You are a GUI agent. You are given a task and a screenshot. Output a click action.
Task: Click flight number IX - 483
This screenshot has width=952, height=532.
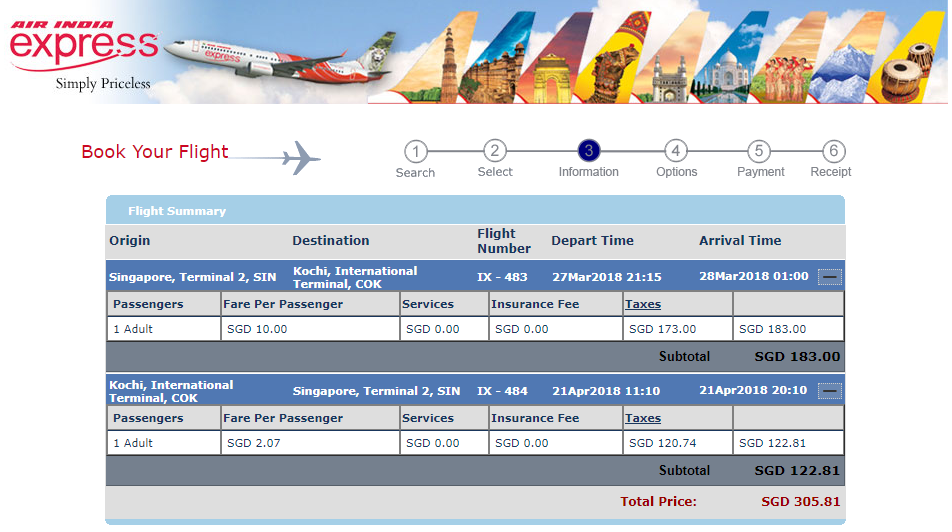502,277
